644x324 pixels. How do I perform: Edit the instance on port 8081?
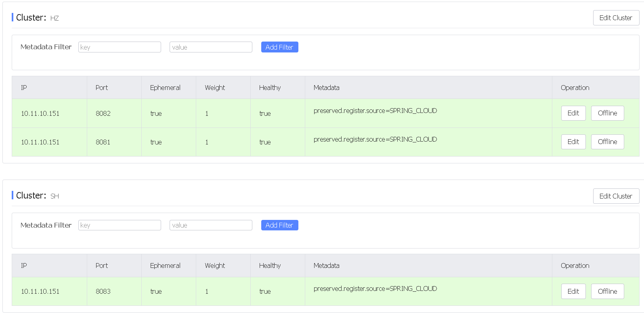coord(573,142)
